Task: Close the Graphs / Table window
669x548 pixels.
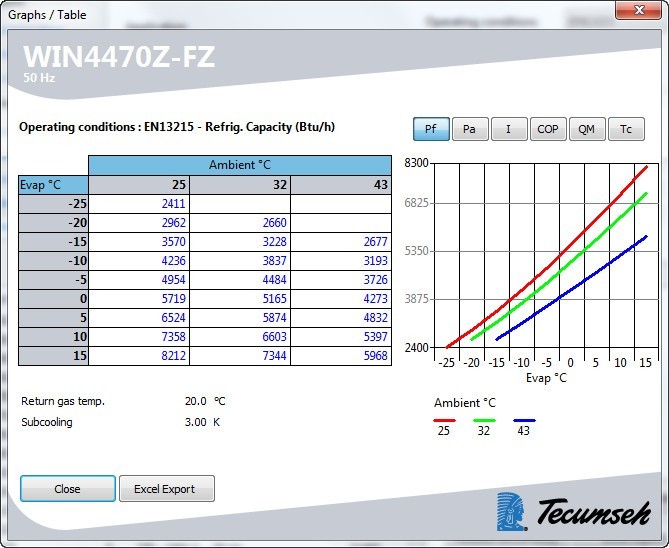Action: (638, 10)
